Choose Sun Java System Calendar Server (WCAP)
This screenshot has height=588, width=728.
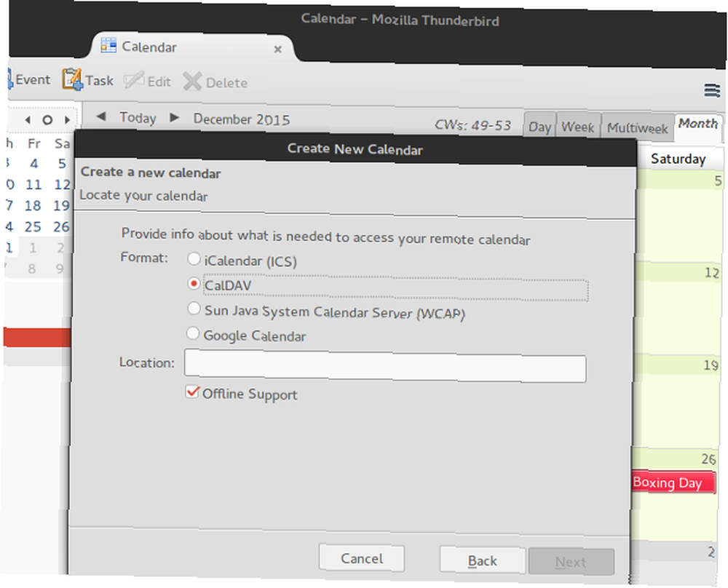point(326,311)
